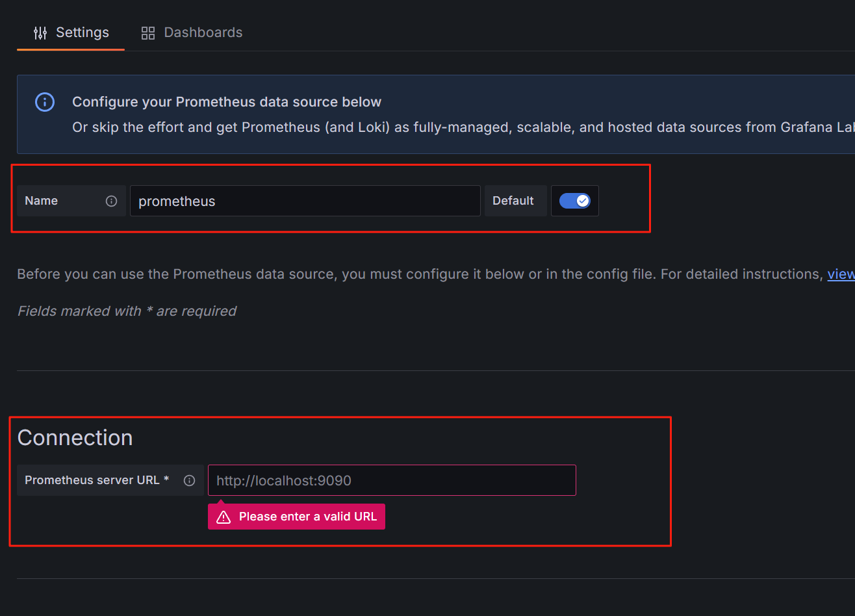This screenshot has width=855, height=616.
Task: Toggle the Default data source switch
Action: click(x=574, y=201)
